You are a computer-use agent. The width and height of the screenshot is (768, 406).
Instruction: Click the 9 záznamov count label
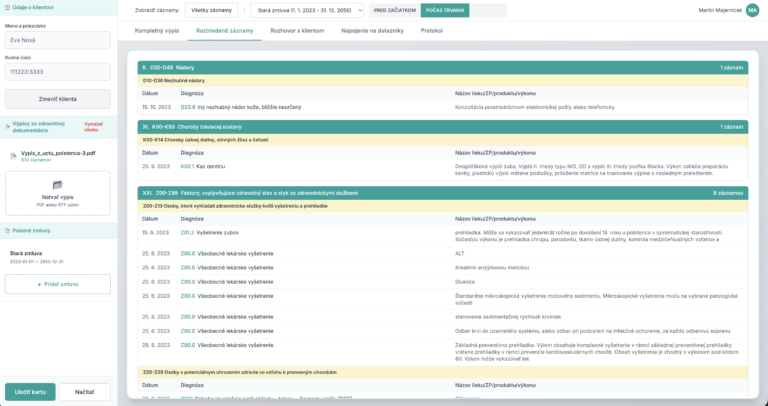coord(728,193)
